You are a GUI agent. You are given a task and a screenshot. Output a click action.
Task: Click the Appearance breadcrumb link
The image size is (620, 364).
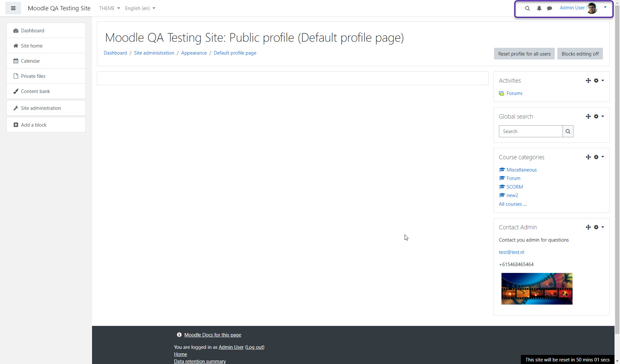tap(194, 53)
